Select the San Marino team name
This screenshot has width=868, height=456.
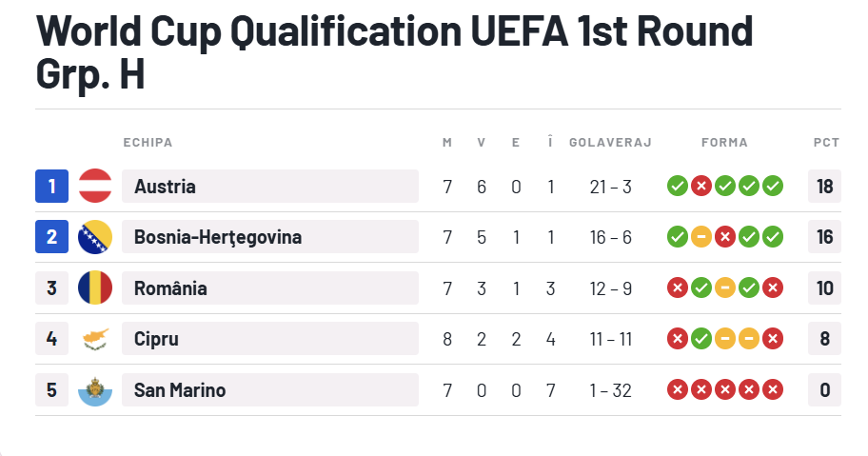[x=180, y=389]
